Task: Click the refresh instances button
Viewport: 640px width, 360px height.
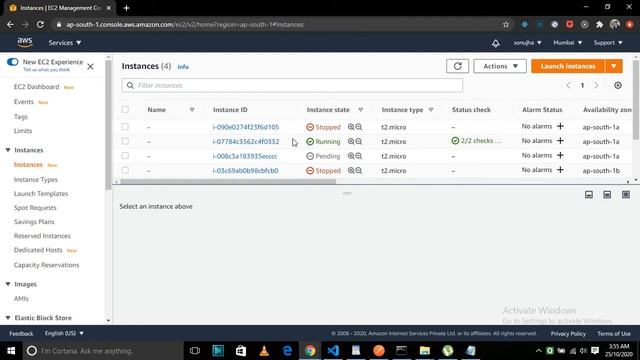Action: 457,66
